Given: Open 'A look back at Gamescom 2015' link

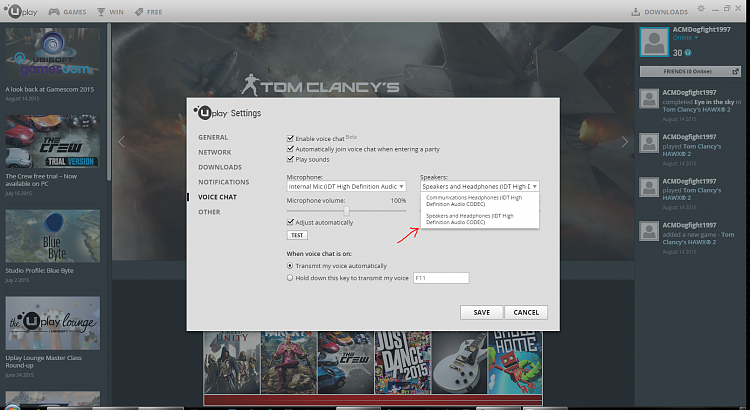Looking at the screenshot, I should (50, 89).
